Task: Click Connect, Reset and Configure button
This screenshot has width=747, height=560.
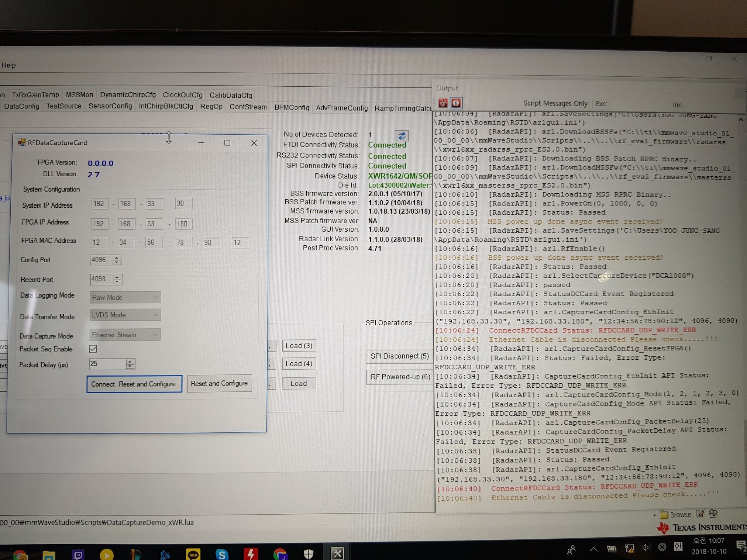Action: pyautogui.click(x=134, y=384)
